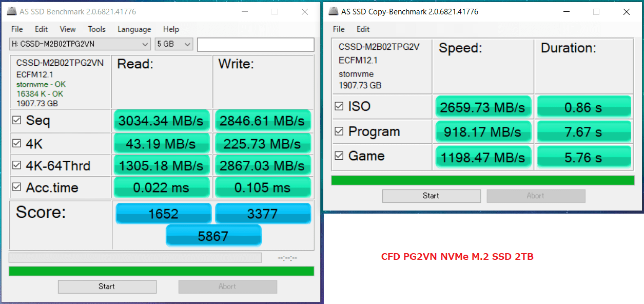The width and height of the screenshot is (644, 304).
Task: Click the --:--:-- elapsed time indicator
Action: (x=287, y=258)
